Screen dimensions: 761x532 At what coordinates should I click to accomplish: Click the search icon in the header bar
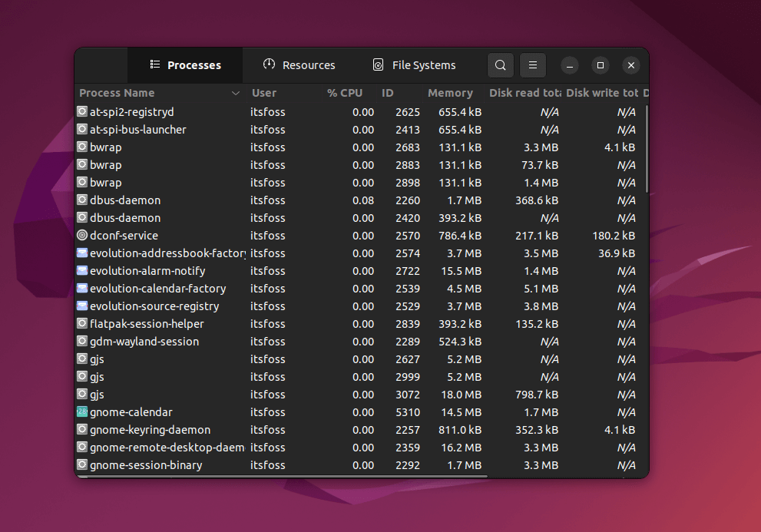point(500,65)
